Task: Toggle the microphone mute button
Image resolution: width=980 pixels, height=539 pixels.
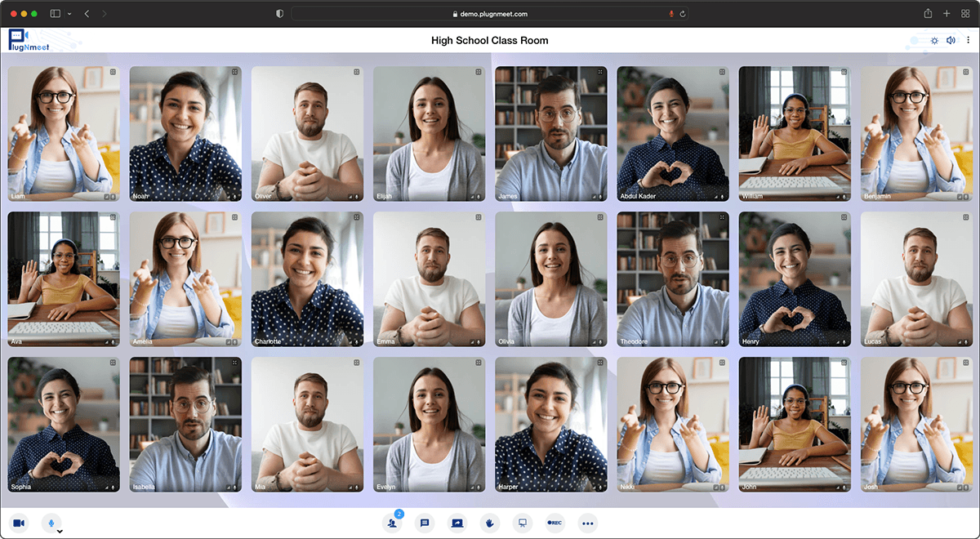Action: point(51,523)
